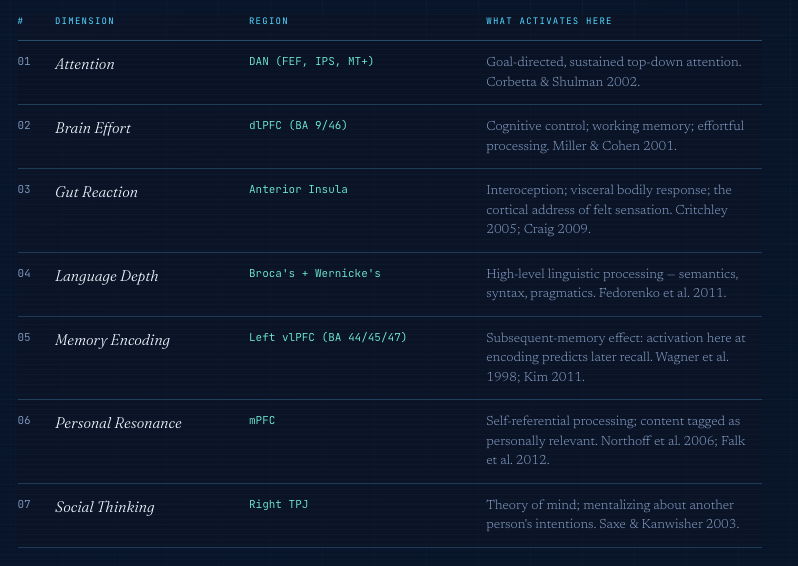Image resolution: width=798 pixels, height=566 pixels.
Task: Select the Personal Resonance dimension name
Action: click(118, 423)
